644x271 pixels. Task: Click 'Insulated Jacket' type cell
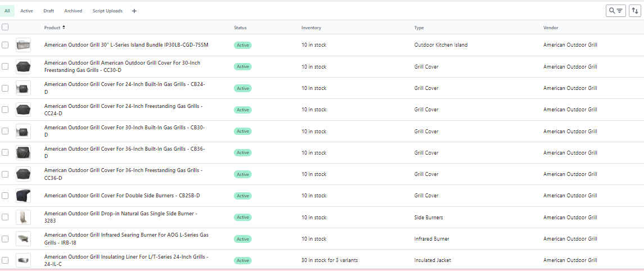[x=432, y=260]
